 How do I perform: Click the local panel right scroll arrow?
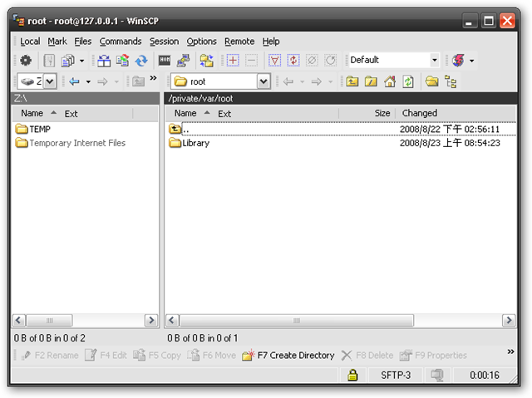[151, 321]
